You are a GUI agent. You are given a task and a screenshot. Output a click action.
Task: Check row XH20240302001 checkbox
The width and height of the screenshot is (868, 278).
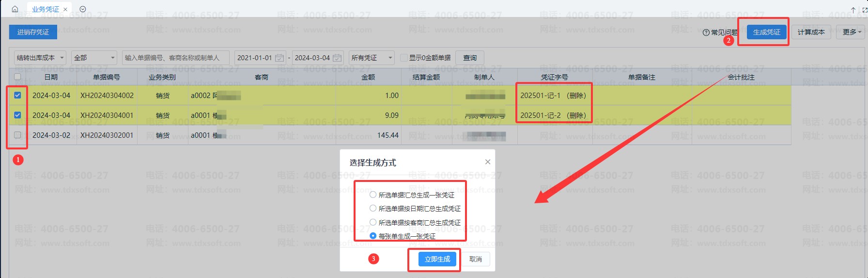(x=17, y=135)
